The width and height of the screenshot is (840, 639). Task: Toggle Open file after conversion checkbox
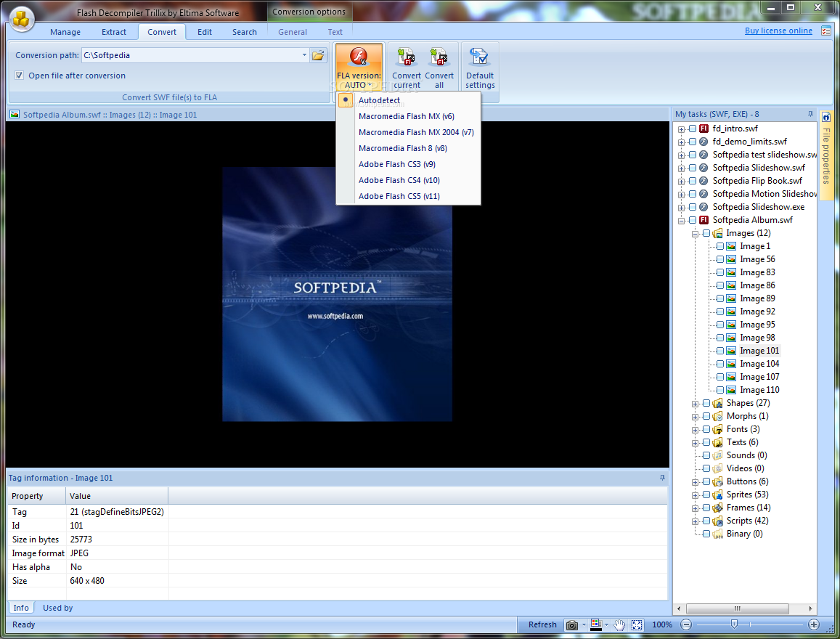click(20, 76)
